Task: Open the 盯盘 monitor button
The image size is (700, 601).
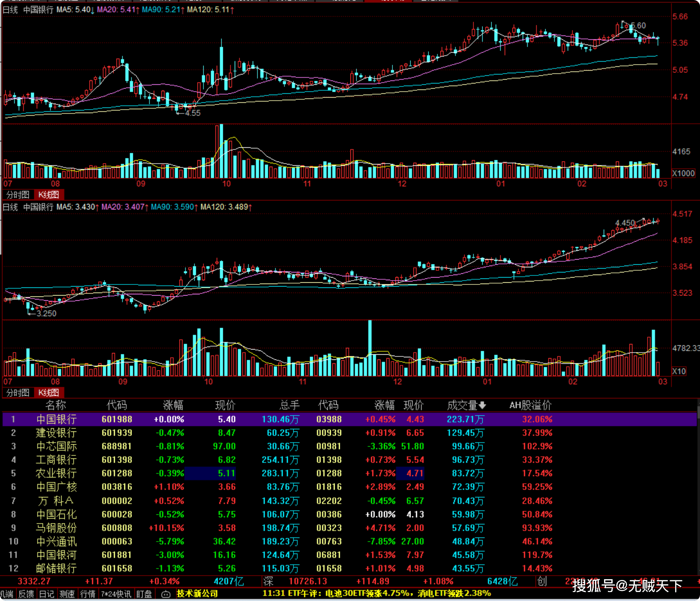Action: [144, 594]
